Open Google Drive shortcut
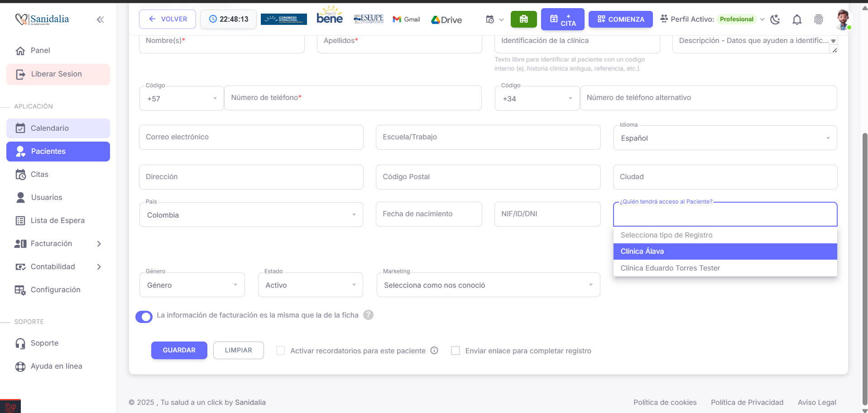 pyautogui.click(x=446, y=19)
